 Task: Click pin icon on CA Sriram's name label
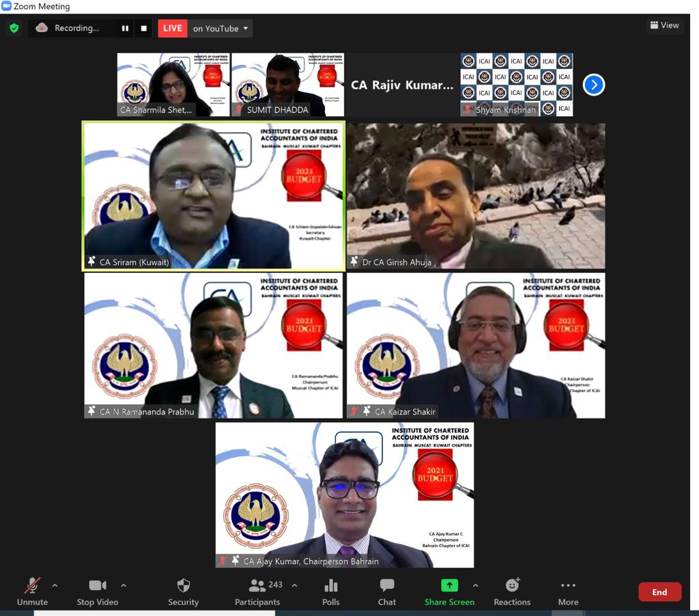pos(91,262)
